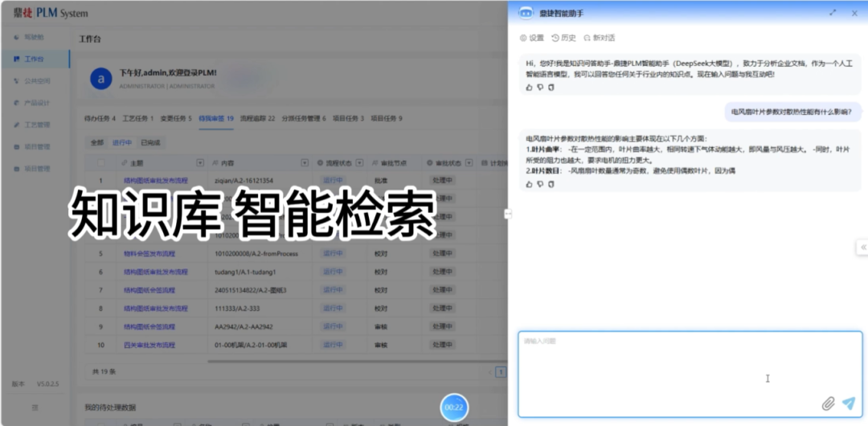Open 产品设计 in the sidebar
868x426 pixels.
point(33,103)
